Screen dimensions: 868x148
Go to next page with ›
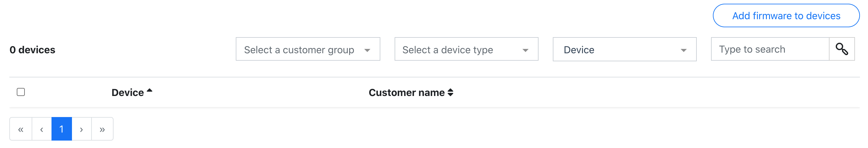[x=82, y=129]
